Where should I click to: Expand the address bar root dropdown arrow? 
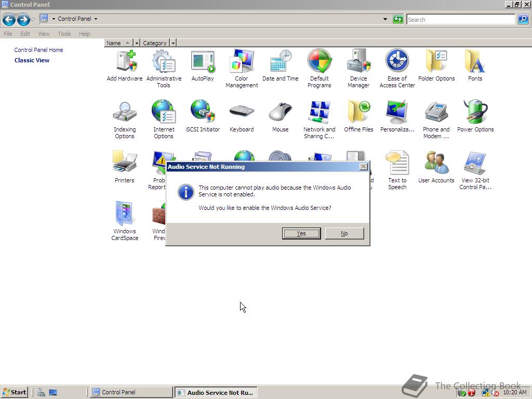54,19
